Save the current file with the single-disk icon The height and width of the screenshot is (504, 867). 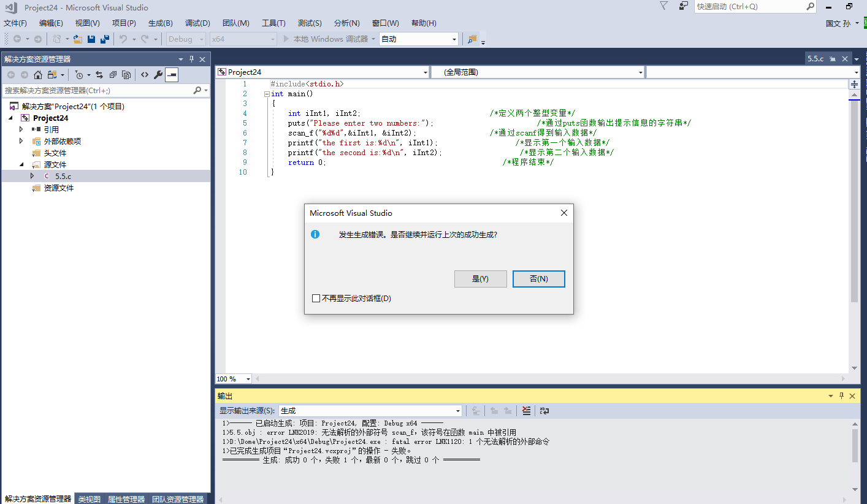click(91, 39)
